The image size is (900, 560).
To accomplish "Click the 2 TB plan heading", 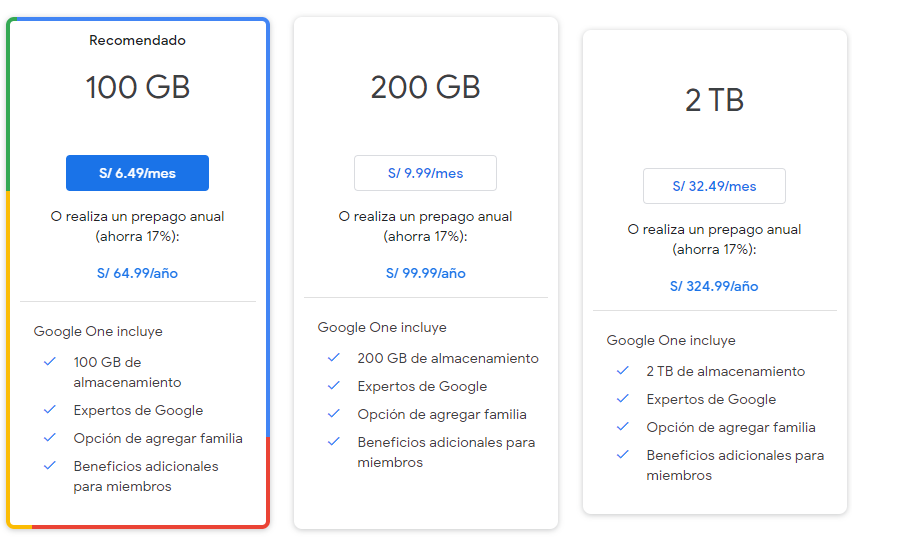I will [714, 100].
